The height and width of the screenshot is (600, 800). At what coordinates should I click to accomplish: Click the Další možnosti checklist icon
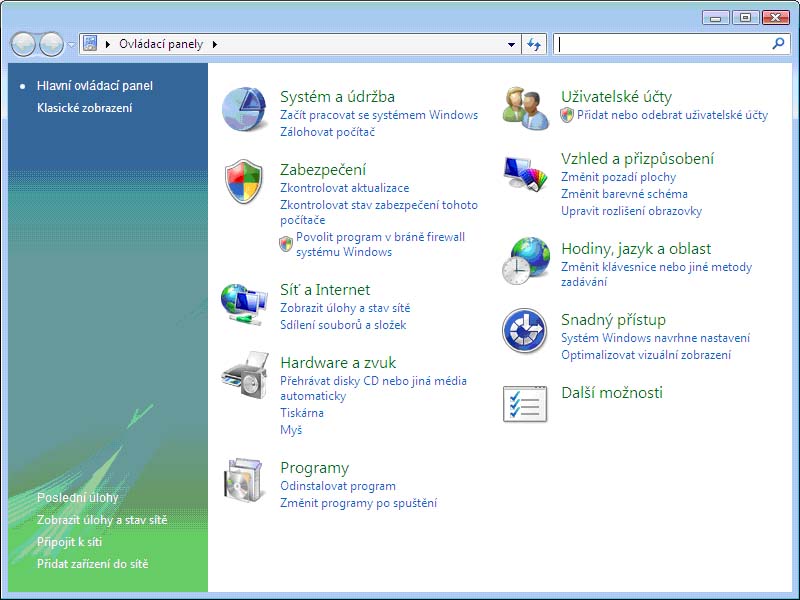[x=525, y=404]
